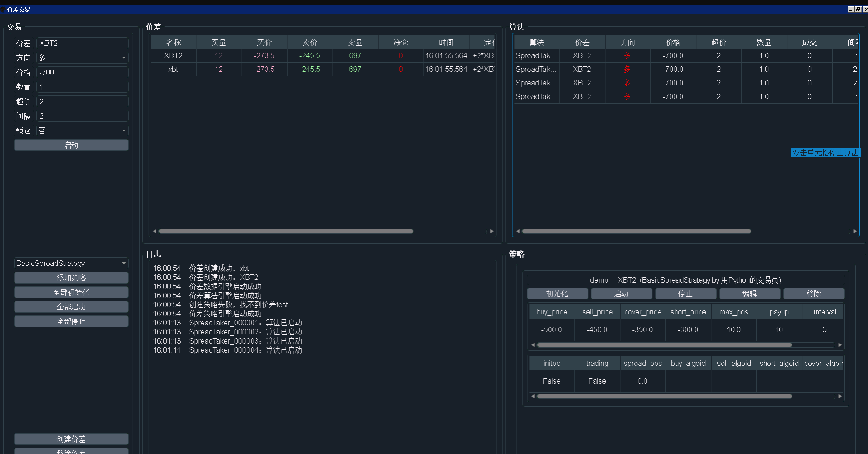Image resolution: width=868 pixels, height=454 pixels.
Task: Click the strategy 停止 button
Action: 686,294
